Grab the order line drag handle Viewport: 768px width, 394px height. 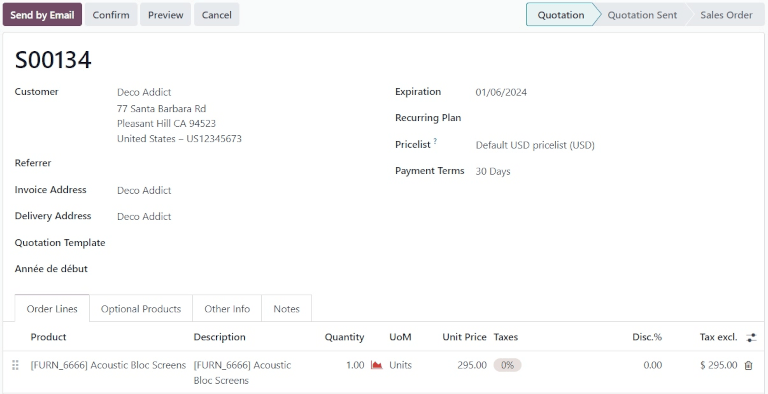pos(15,365)
